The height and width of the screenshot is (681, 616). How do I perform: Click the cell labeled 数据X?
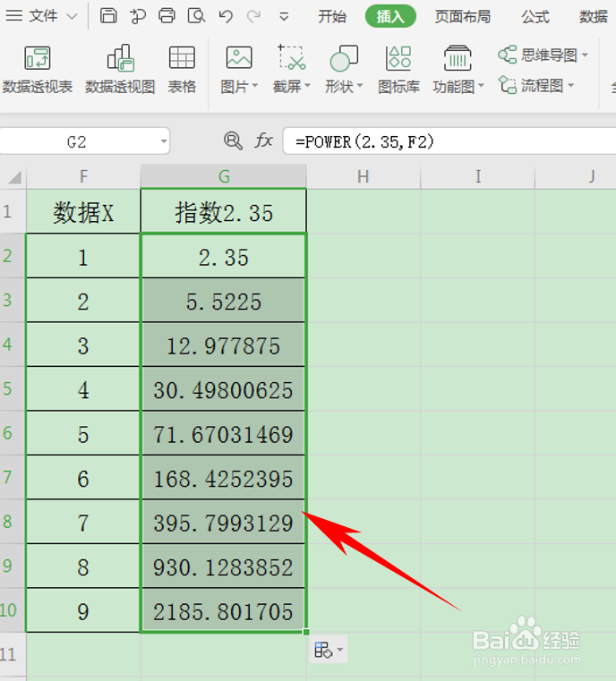(x=83, y=211)
